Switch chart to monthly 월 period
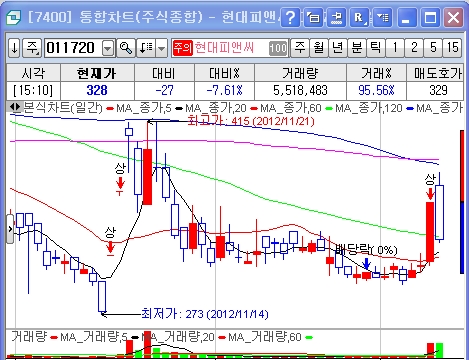 (319, 48)
